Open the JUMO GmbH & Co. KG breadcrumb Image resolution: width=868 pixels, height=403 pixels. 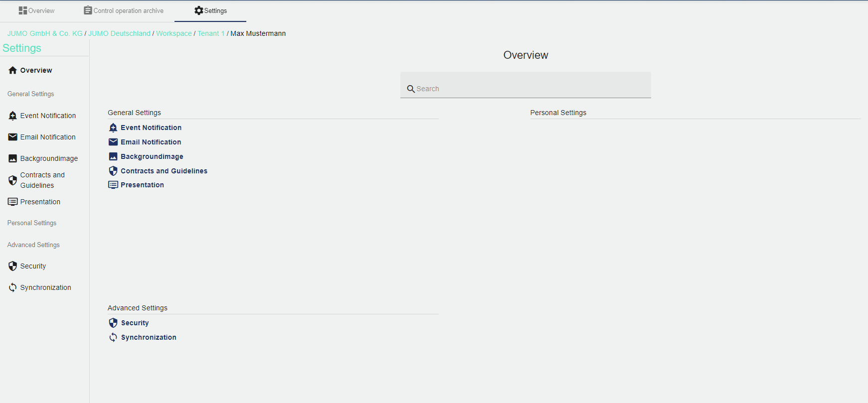45,33
